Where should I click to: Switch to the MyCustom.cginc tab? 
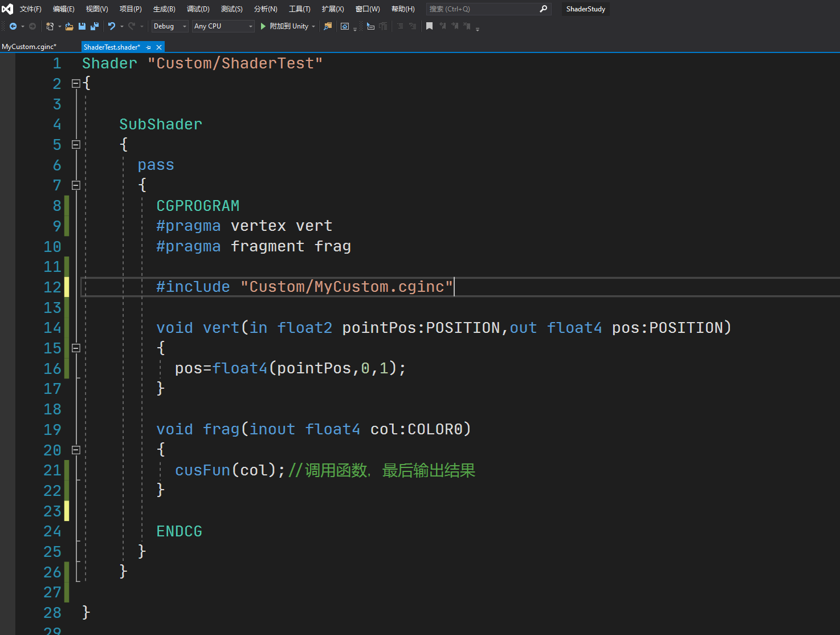(x=29, y=47)
